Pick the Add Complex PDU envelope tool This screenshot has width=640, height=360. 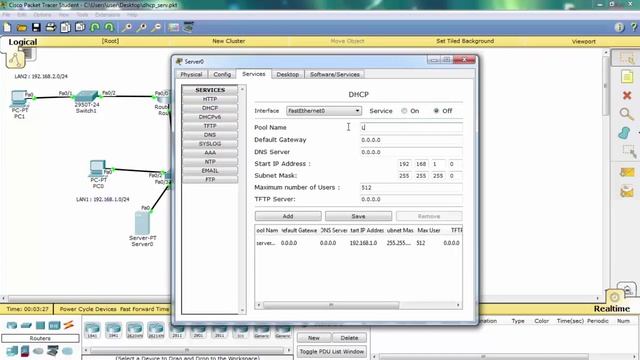point(627,191)
